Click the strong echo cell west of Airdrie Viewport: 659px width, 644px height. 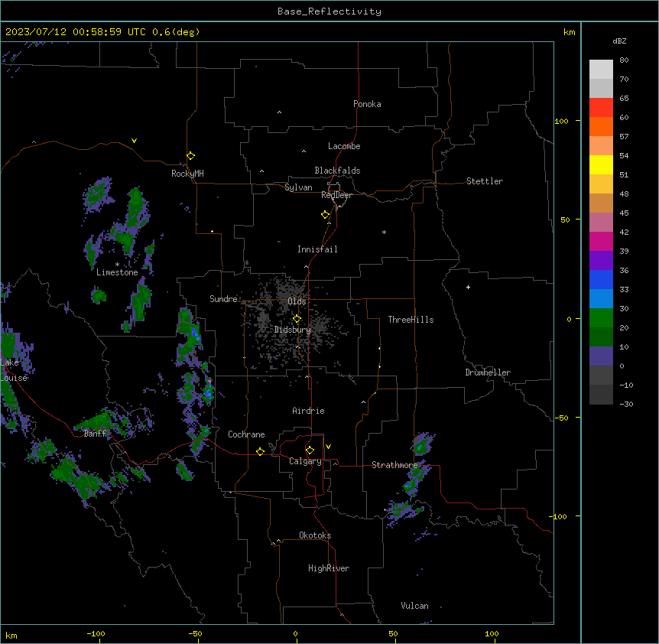[x=209, y=389]
